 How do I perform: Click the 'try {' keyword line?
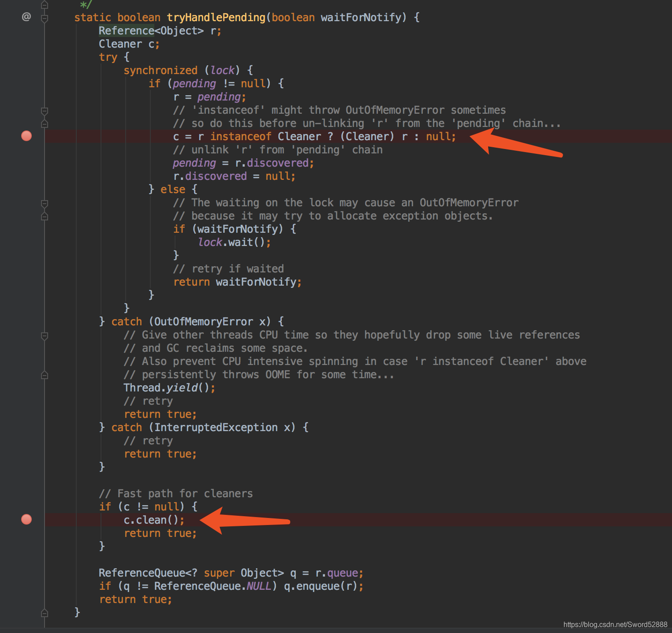[114, 57]
